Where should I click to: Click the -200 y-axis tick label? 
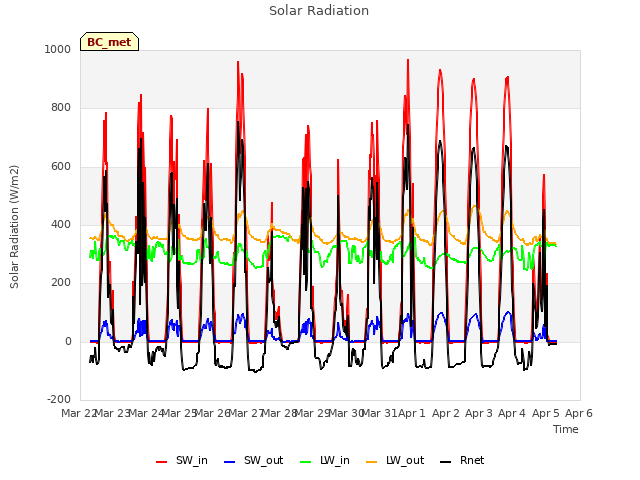59,399
